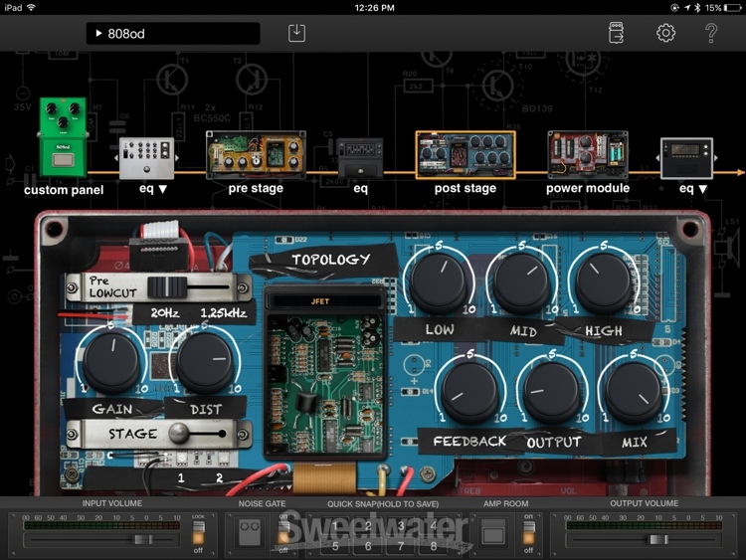Viewport: 746px width, 560px height.
Task: Click the 'pre stage' label
Action: click(x=256, y=188)
